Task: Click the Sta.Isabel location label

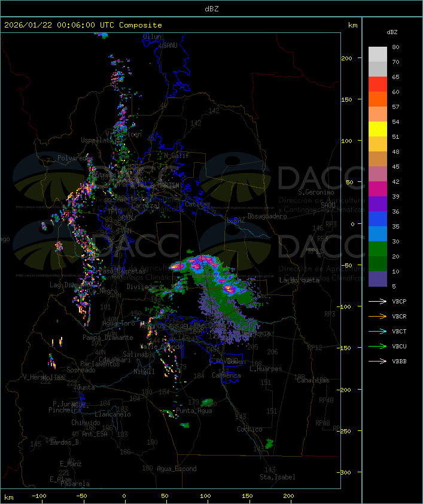Action: click(x=277, y=477)
